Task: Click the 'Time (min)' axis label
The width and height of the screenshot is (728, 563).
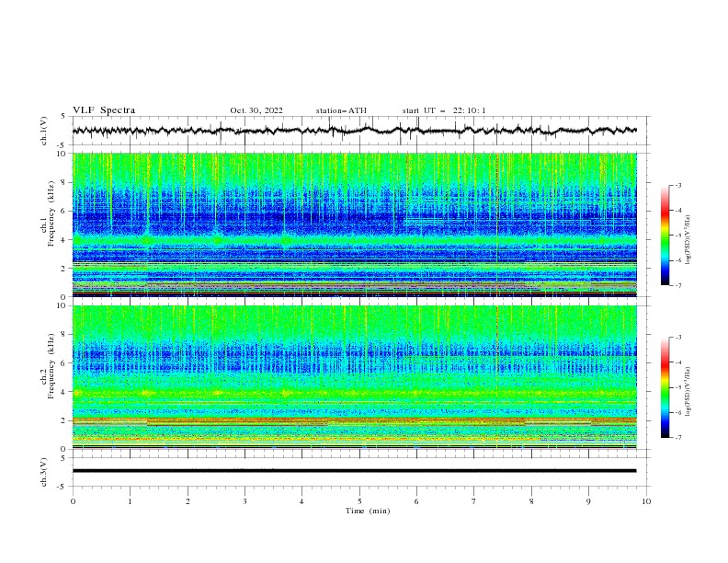Action: [368, 511]
